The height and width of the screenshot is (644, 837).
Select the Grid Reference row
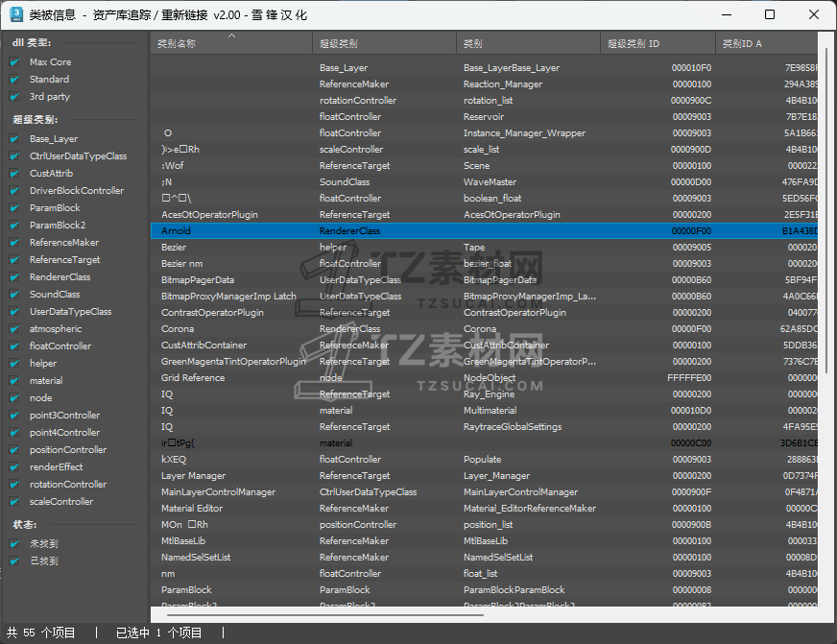484,378
